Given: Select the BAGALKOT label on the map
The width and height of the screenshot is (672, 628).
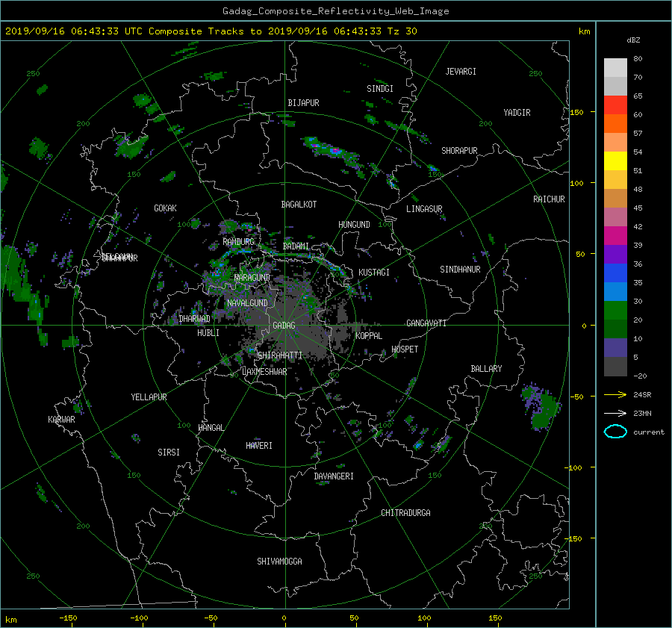Looking at the screenshot, I should point(299,205).
